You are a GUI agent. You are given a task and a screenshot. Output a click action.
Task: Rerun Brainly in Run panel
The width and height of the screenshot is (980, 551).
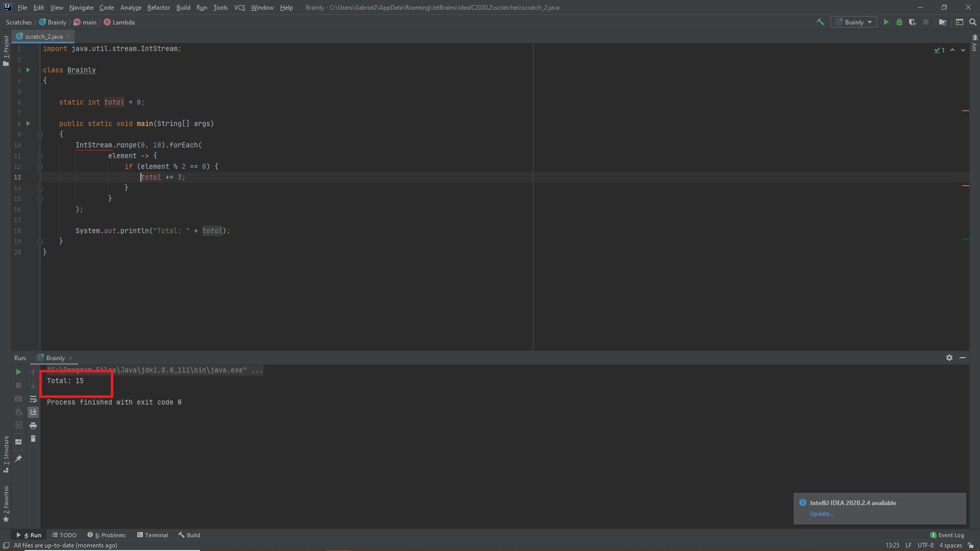click(18, 372)
